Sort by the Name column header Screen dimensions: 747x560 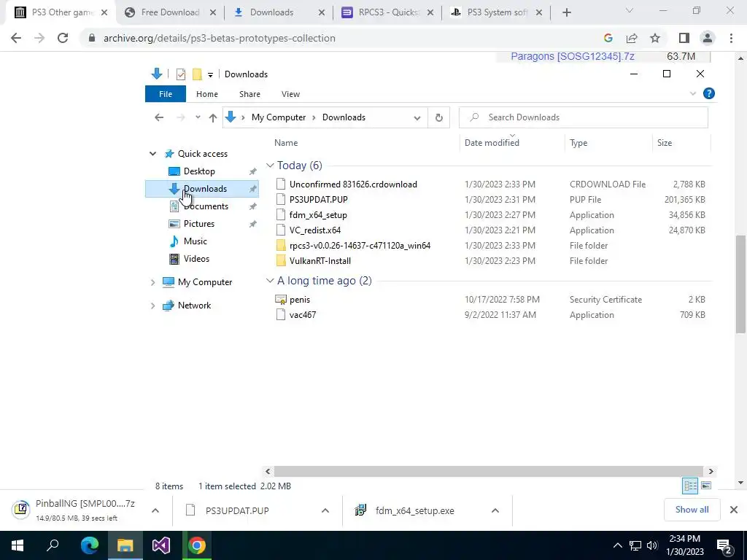(286, 143)
